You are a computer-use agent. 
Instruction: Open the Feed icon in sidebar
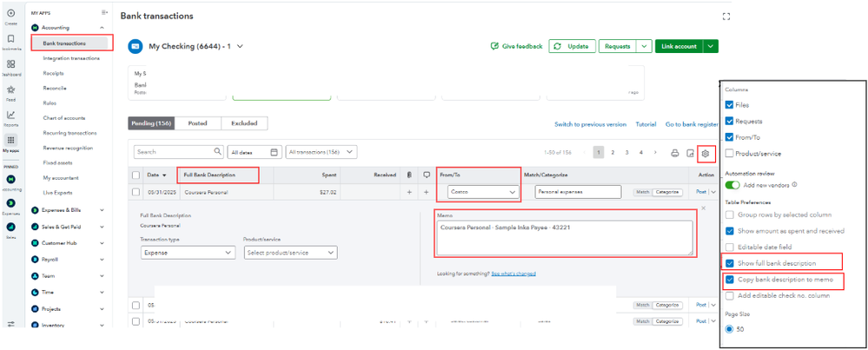pos(10,89)
